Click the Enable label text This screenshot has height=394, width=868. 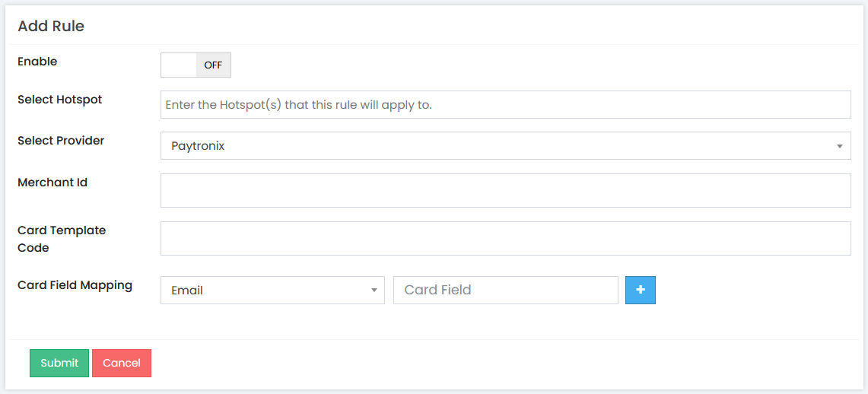pos(37,62)
